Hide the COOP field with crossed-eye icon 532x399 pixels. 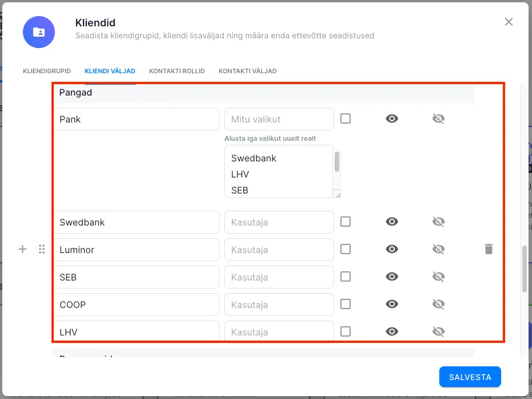pos(438,304)
